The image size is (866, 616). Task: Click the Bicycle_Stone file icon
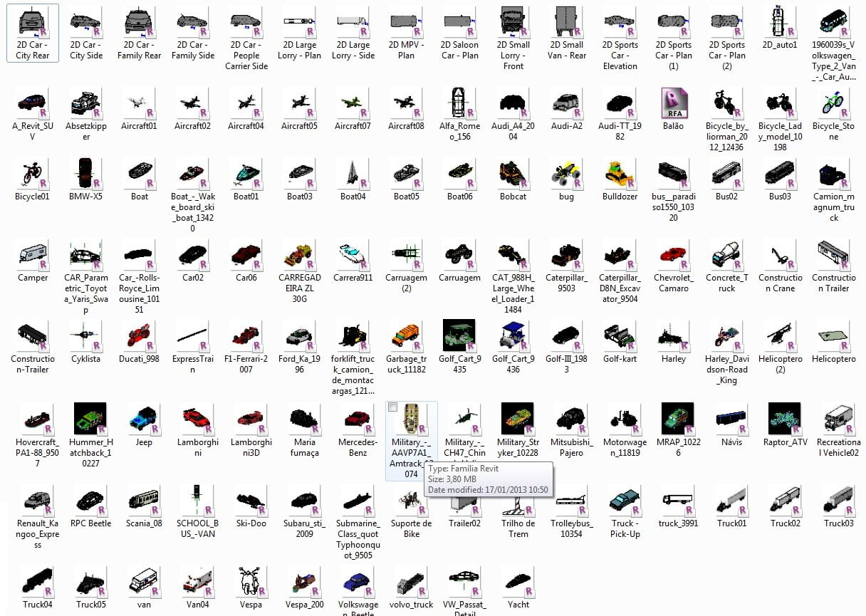[834, 105]
